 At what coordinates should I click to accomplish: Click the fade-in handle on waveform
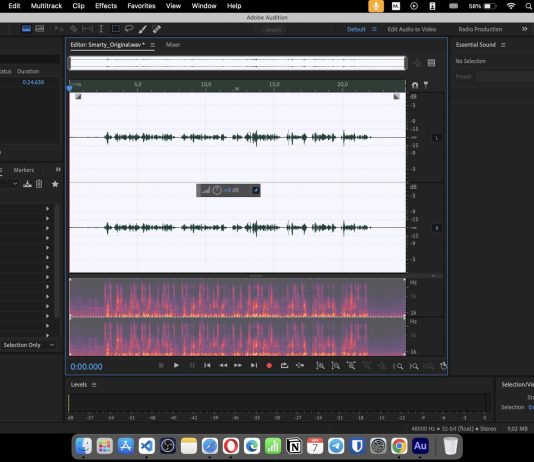click(78, 97)
